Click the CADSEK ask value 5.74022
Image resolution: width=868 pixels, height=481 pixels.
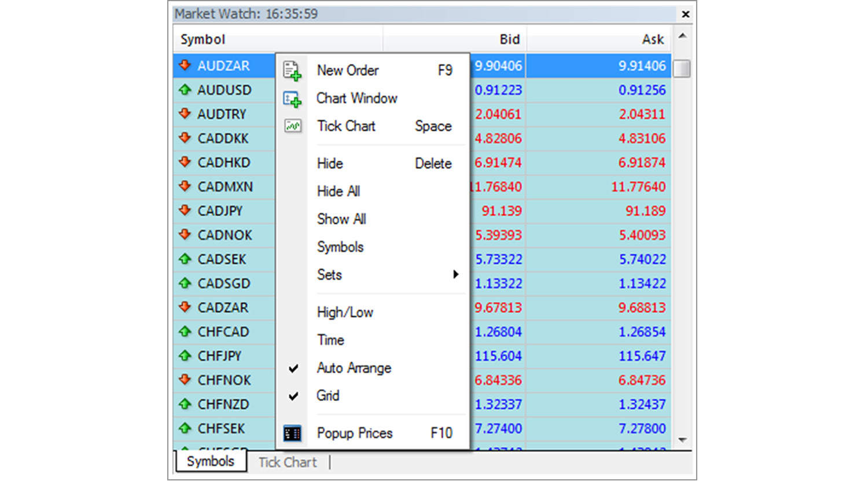[642, 259]
